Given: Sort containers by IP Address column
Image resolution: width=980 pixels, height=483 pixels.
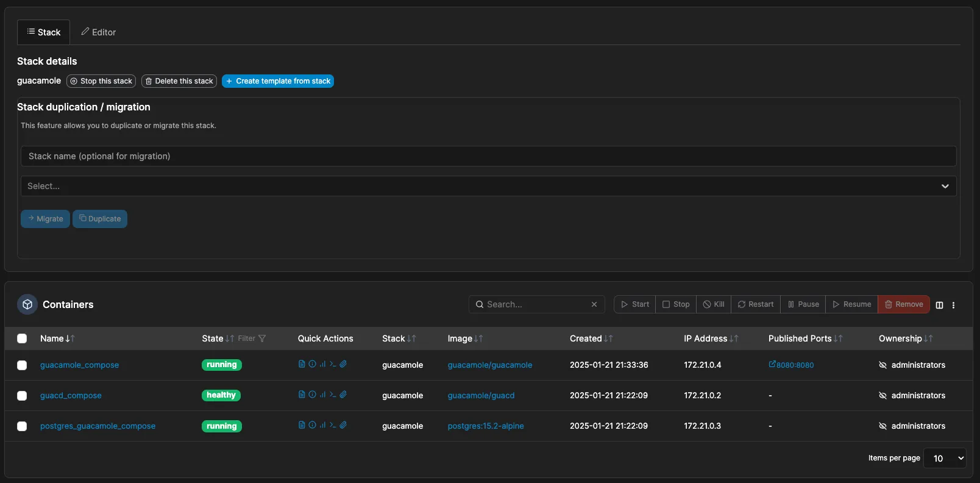Looking at the screenshot, I should click(x=711, y=338).
